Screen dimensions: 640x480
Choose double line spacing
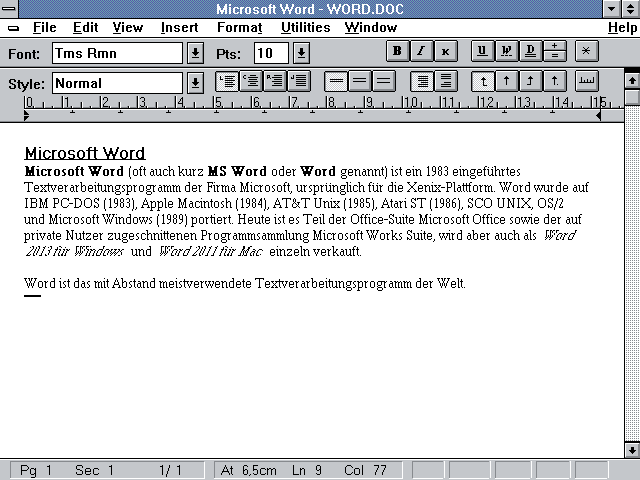[384, 81]
